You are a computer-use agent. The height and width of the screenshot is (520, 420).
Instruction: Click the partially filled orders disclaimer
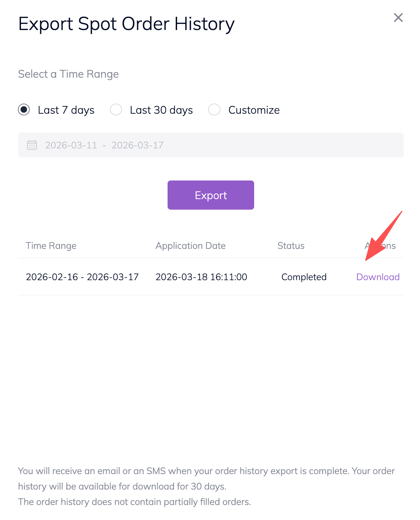134,502
